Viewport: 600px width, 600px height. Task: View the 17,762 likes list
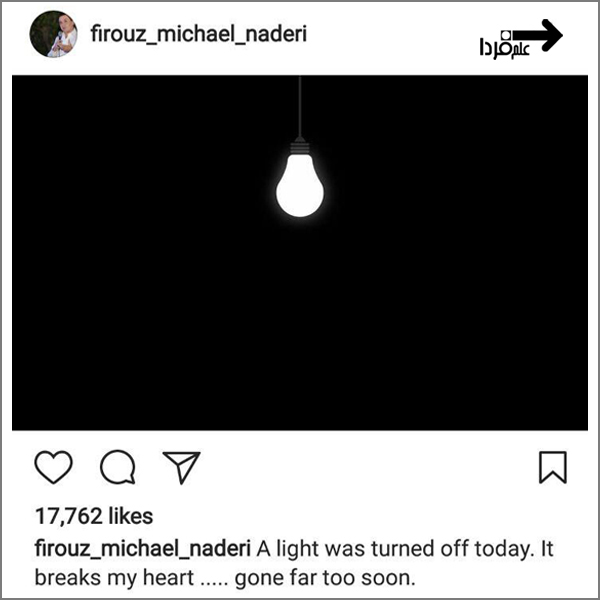tap(93, 516)
